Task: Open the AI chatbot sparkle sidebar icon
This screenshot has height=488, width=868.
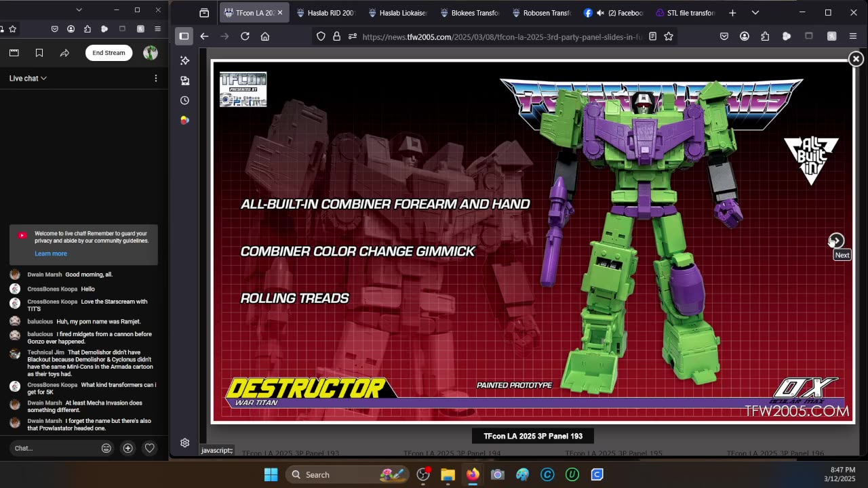Action: (184, 60)
